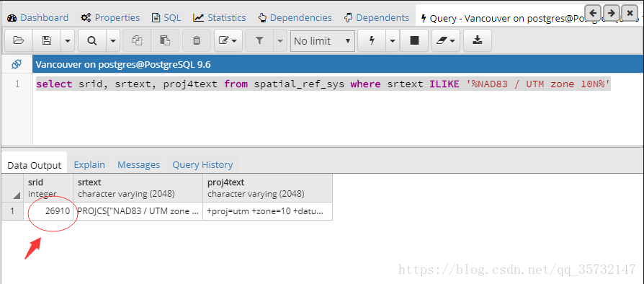Click line number 1 in the editor gutter

click(17, 84)
